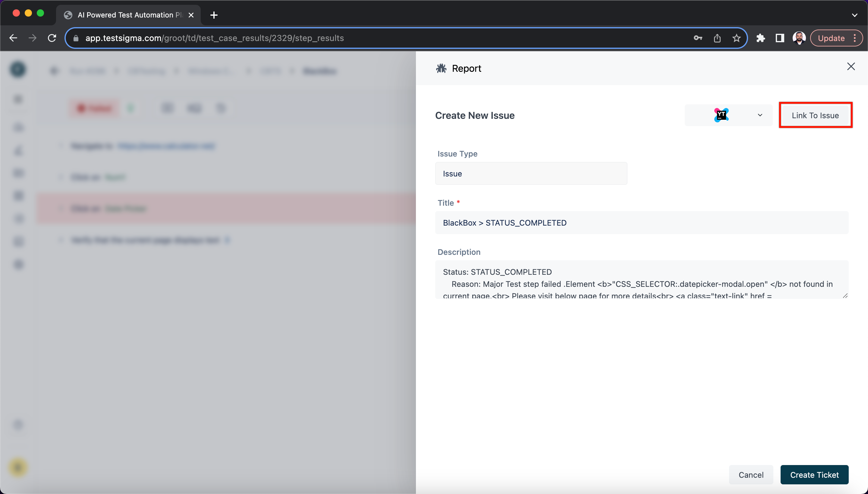
Task: Click the sidebar panel toggle icon
Action: click(780, 38)
